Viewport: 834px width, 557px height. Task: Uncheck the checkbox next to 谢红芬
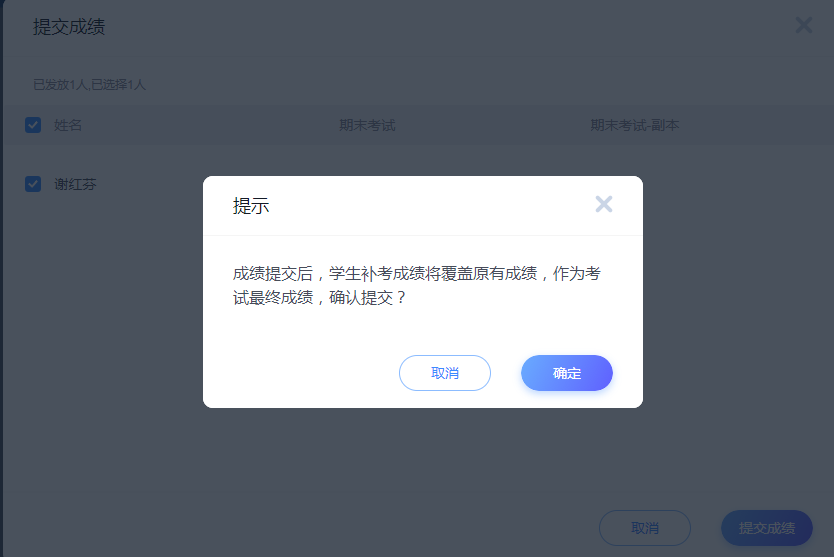33,184
